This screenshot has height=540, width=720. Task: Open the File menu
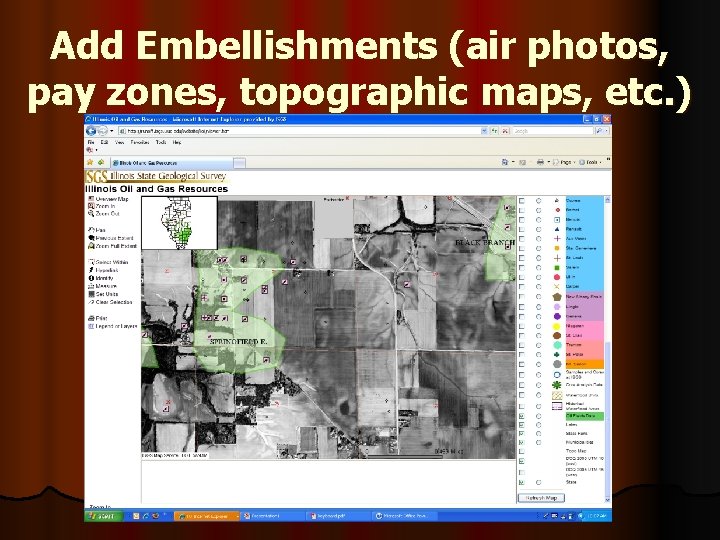pyautogui.click(x=91, y=142)
